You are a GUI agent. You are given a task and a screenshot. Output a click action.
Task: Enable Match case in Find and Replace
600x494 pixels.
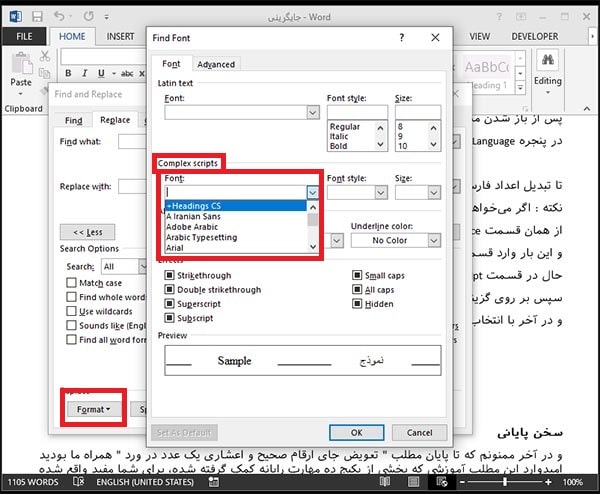click(x=71, y=283)
